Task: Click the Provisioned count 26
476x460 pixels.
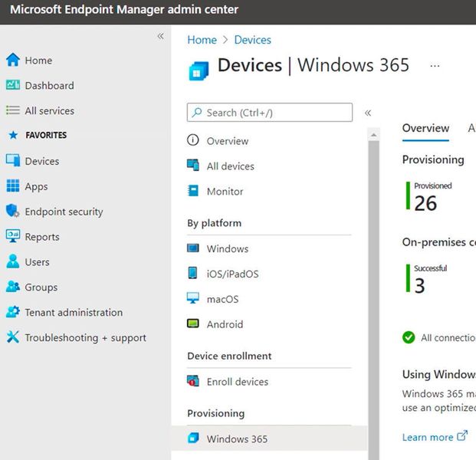Action: (x=425, y=203)
